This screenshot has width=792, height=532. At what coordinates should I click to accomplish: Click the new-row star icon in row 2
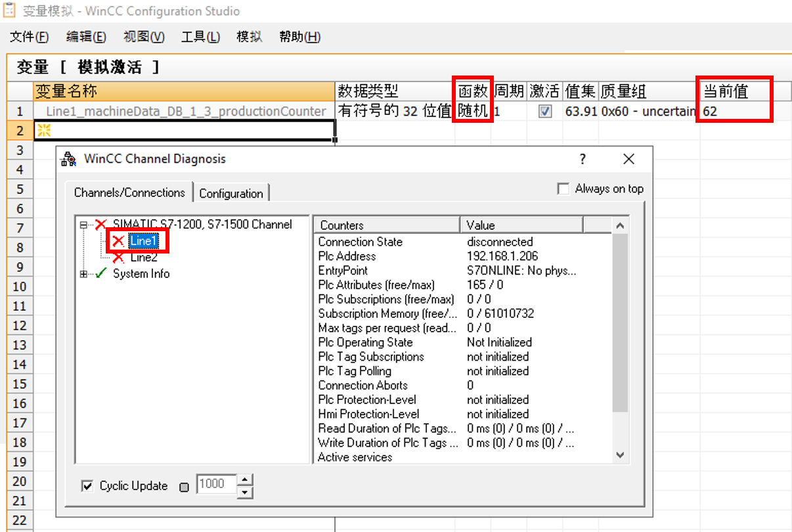click(x=43, y=131)
